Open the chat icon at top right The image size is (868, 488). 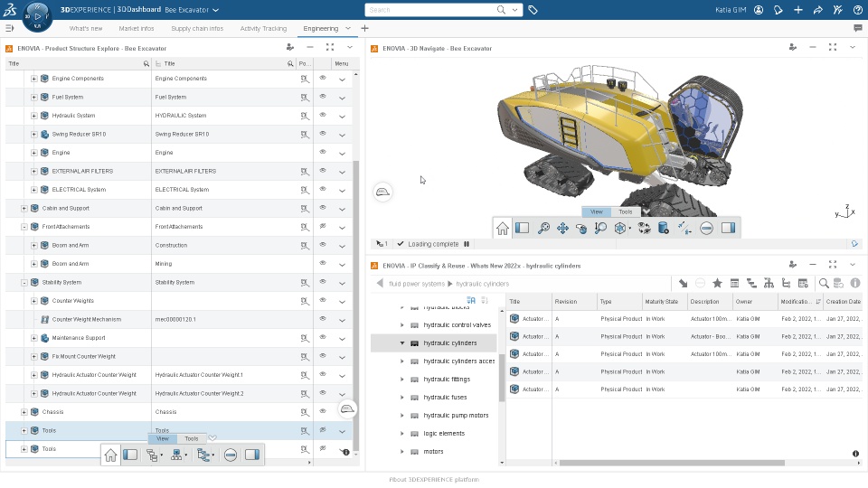click(858, 28)
